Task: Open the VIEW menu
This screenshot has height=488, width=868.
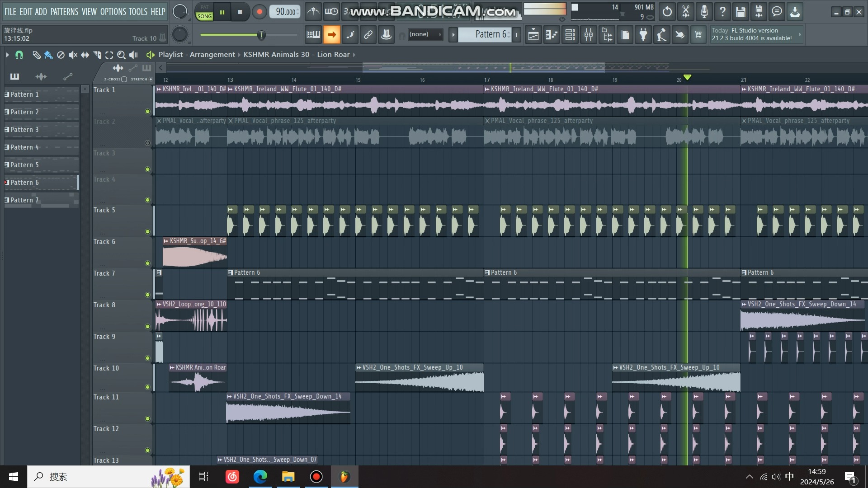Action: coord(89,12)
